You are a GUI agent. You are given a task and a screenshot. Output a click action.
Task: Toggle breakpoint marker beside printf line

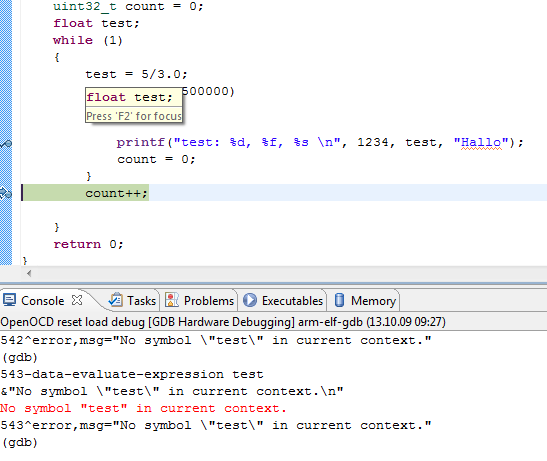tap(6, 143)
